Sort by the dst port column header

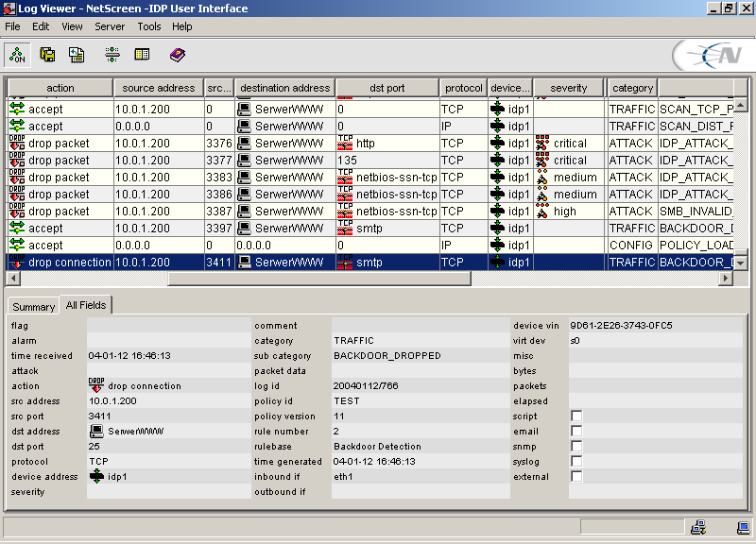pyautogui.click(x=387, y=88)
